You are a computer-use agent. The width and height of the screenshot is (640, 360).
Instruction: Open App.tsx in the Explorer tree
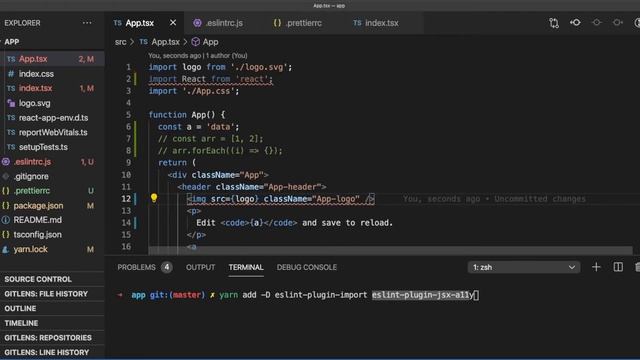(52, 59)
